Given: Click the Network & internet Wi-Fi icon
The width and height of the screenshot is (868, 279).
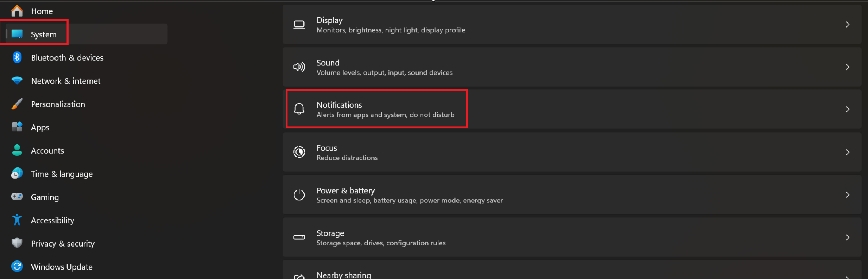Looking at the screenshot, I should [x=17, y=81].
